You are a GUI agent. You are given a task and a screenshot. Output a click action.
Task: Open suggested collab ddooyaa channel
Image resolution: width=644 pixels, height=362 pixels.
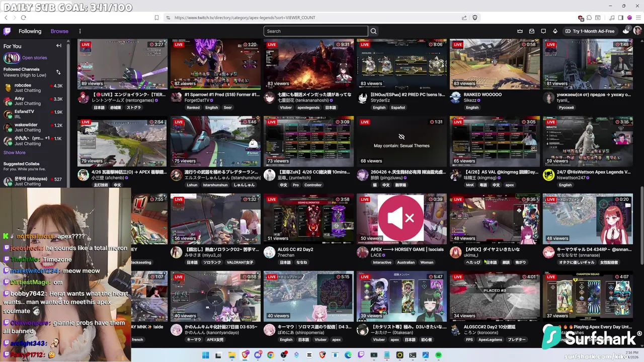click(33, 181)
